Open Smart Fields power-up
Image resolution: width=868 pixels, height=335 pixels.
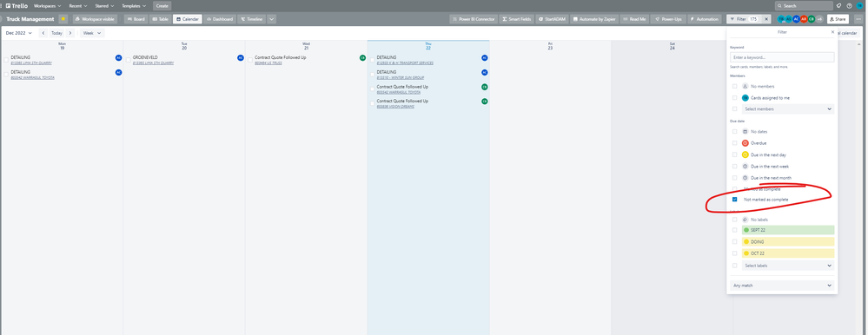click(x=516, y=19)
